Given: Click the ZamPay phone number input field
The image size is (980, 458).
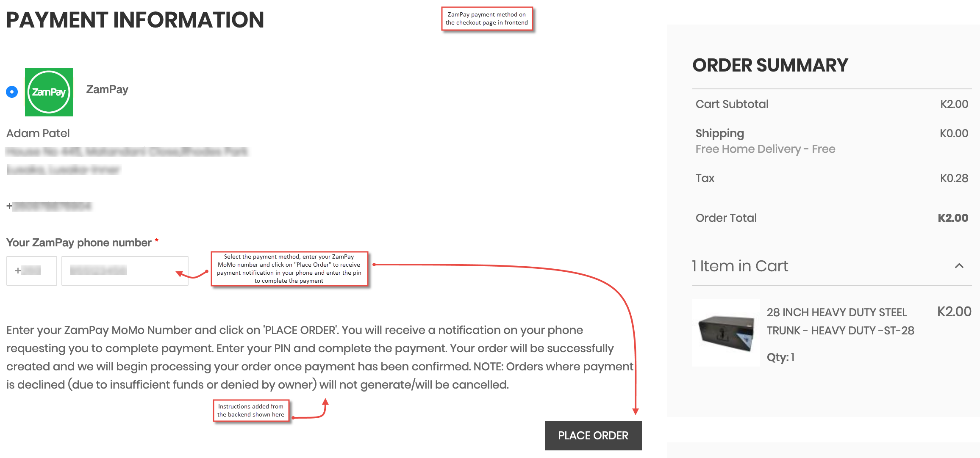Looking at the screenshot, I should coord(125,270).
